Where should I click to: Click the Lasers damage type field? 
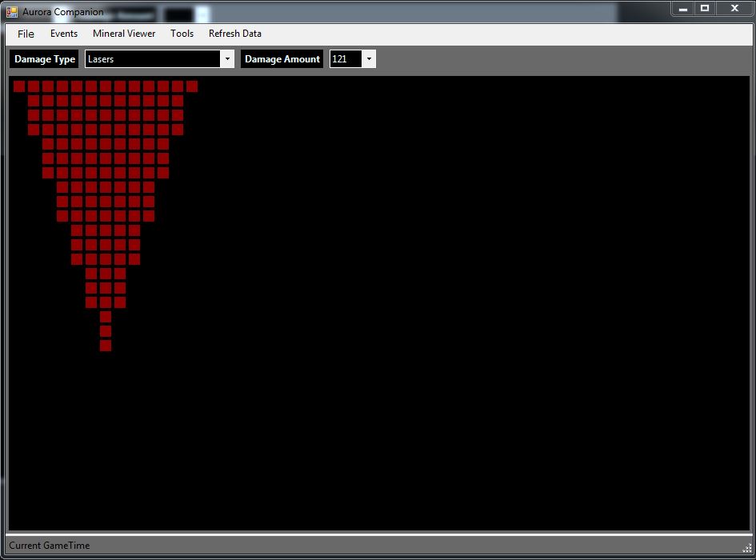pos(153,59)
